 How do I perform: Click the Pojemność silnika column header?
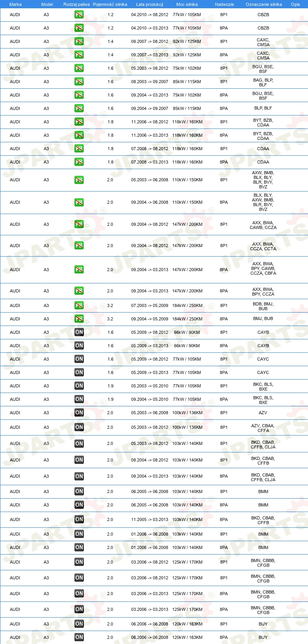(x=110, y=4)
